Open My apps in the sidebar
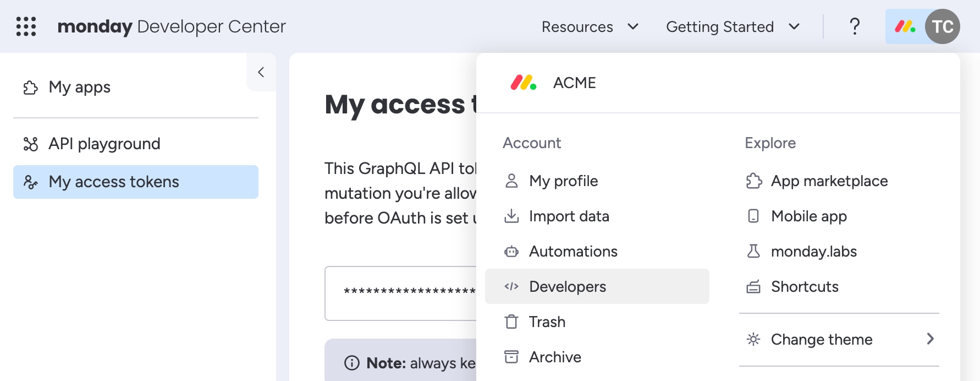The height and width of the screenshot is (381, 980). coord(79,87)
